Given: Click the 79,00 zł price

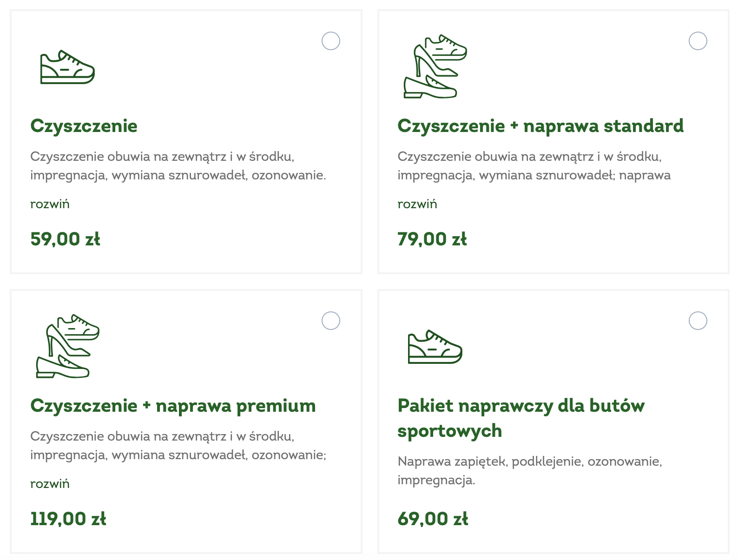Looking at the screenshot, I should click(432, 239).
